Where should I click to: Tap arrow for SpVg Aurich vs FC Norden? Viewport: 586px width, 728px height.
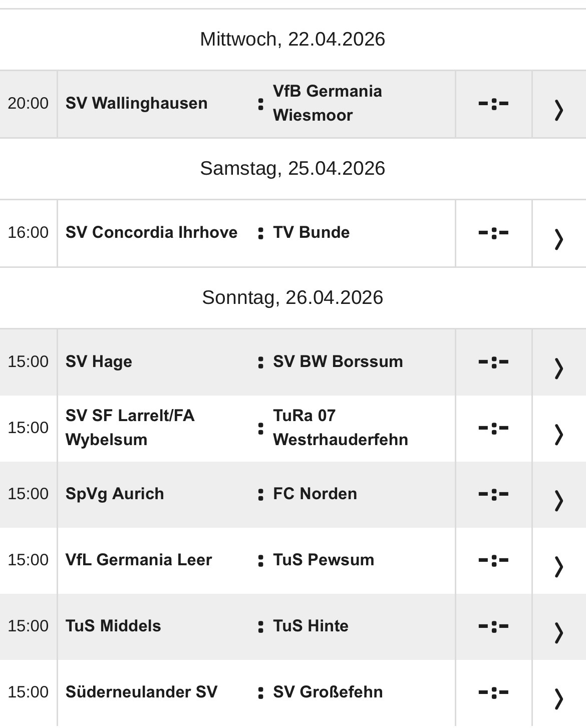[x=558, y=500]
